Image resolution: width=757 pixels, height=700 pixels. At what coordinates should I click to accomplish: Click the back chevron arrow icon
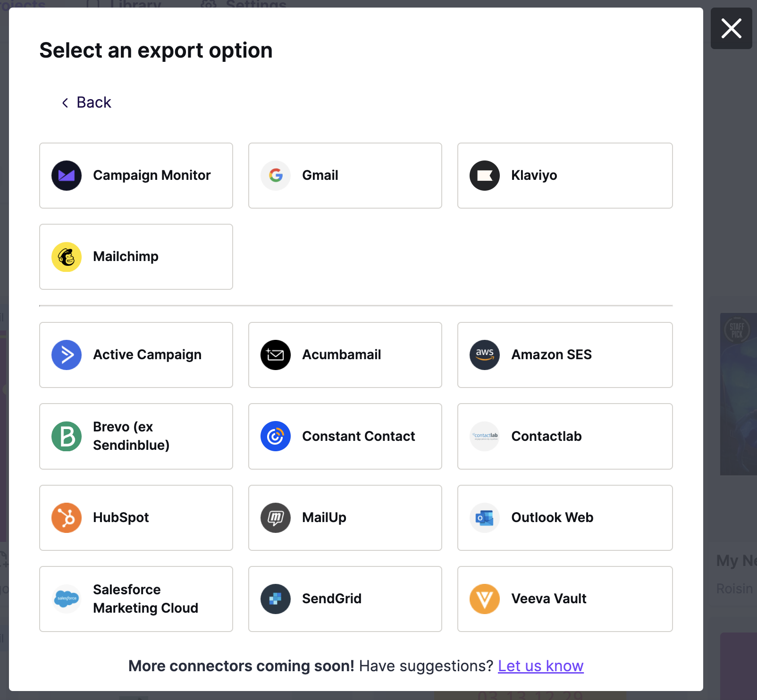pos(65,102)
